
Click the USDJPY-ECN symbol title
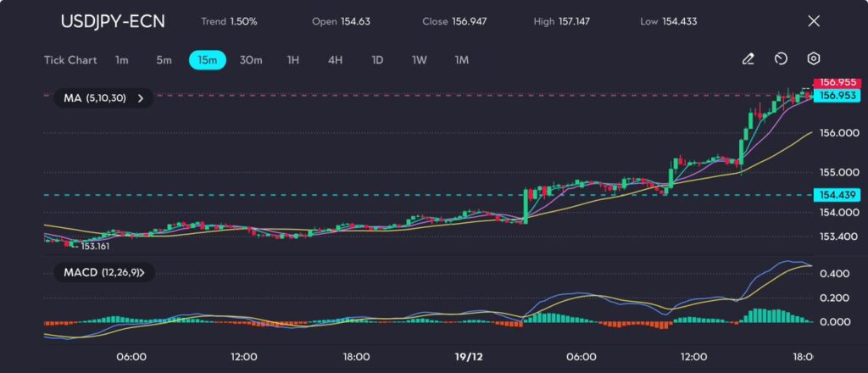[x=113, y=21]
